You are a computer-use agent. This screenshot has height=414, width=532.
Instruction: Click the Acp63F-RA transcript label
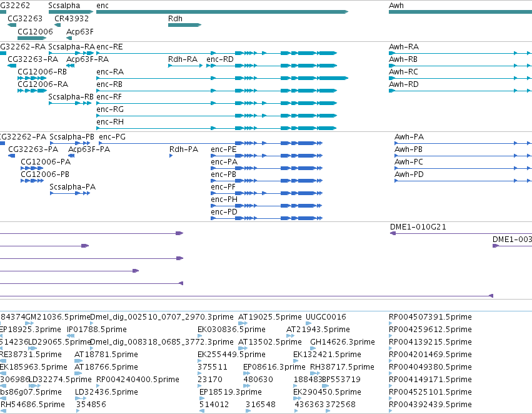[88, 59]
